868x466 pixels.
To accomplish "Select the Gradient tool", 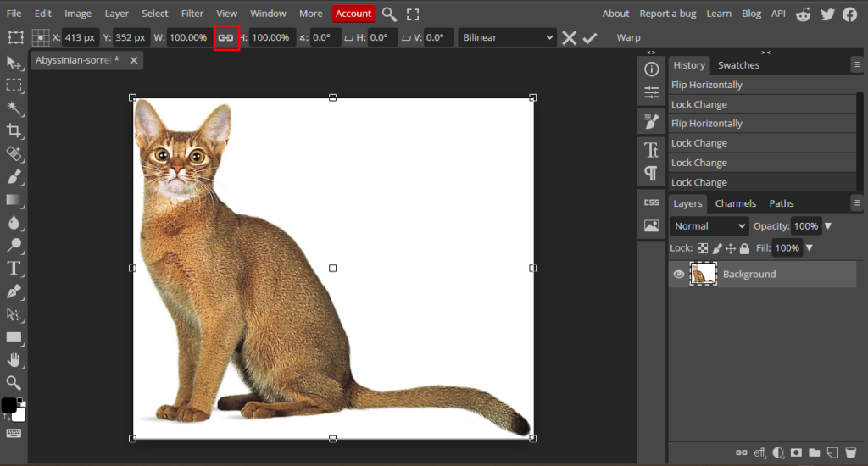I will point(14,200).
